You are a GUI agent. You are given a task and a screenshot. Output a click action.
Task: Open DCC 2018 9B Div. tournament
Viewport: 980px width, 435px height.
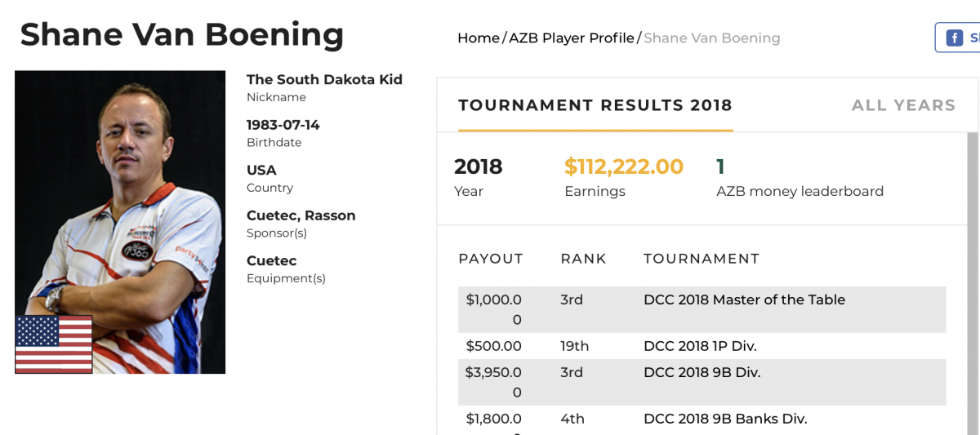pyautogui.click(x=702, y=372)
